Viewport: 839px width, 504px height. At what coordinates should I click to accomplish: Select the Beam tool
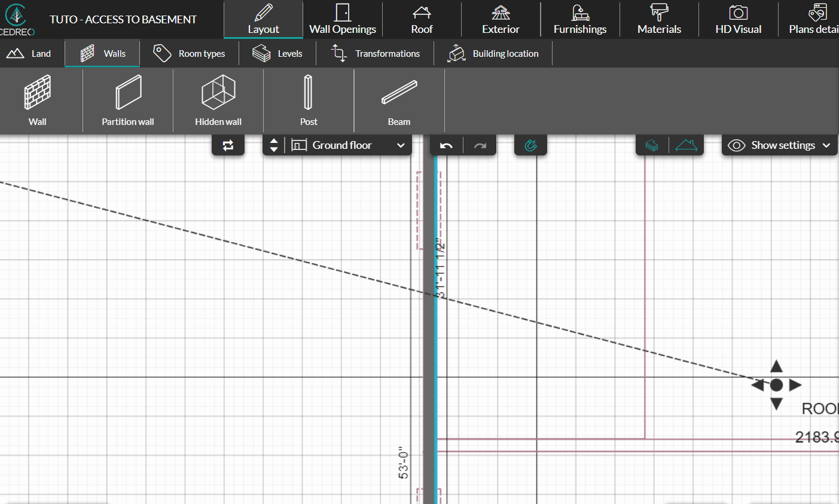[399, 100]
